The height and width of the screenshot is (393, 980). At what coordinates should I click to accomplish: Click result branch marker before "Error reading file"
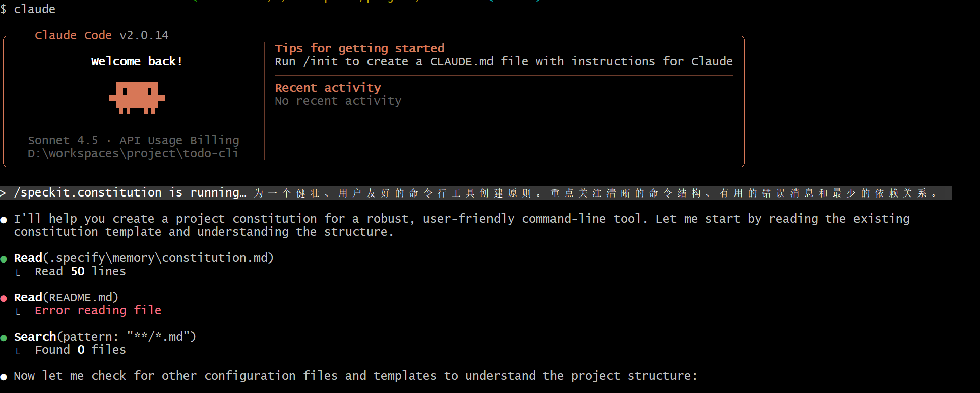pos(18,312)
